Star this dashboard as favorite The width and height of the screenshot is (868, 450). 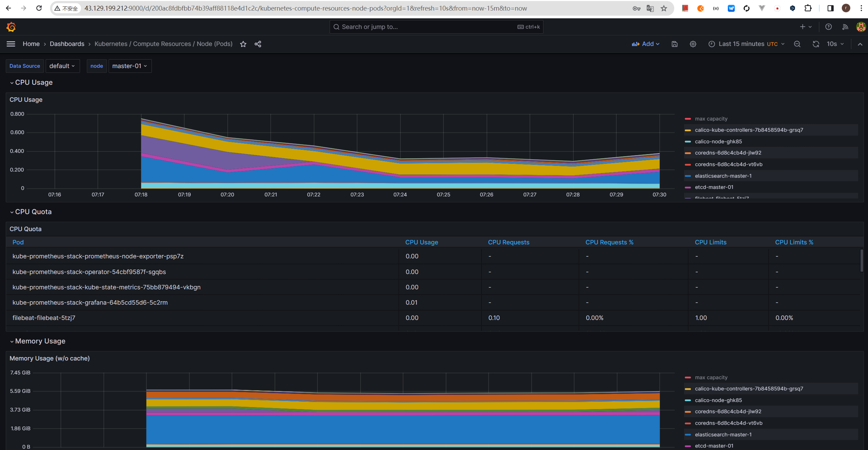point(243,44)
